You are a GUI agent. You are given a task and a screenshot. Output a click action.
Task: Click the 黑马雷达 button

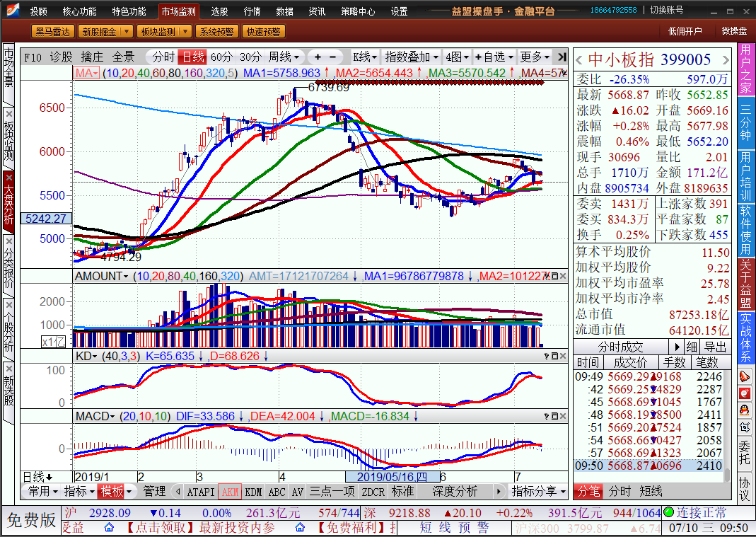pyautogui.click(x=53, y=32)
